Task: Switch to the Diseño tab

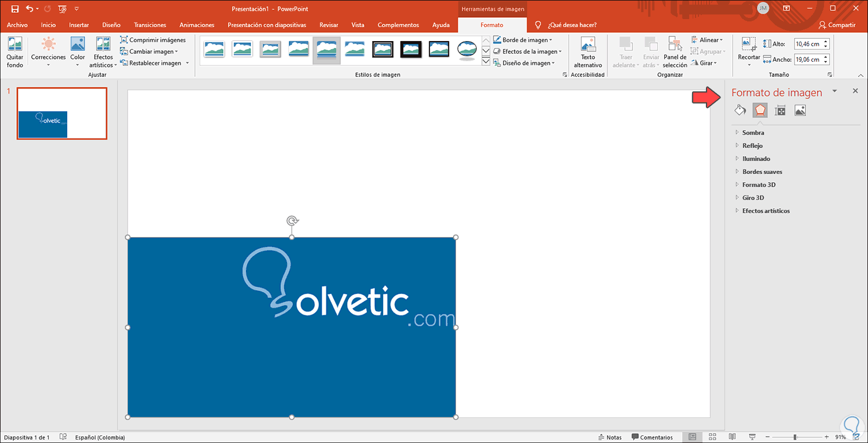Action: (x=111, y=25)
